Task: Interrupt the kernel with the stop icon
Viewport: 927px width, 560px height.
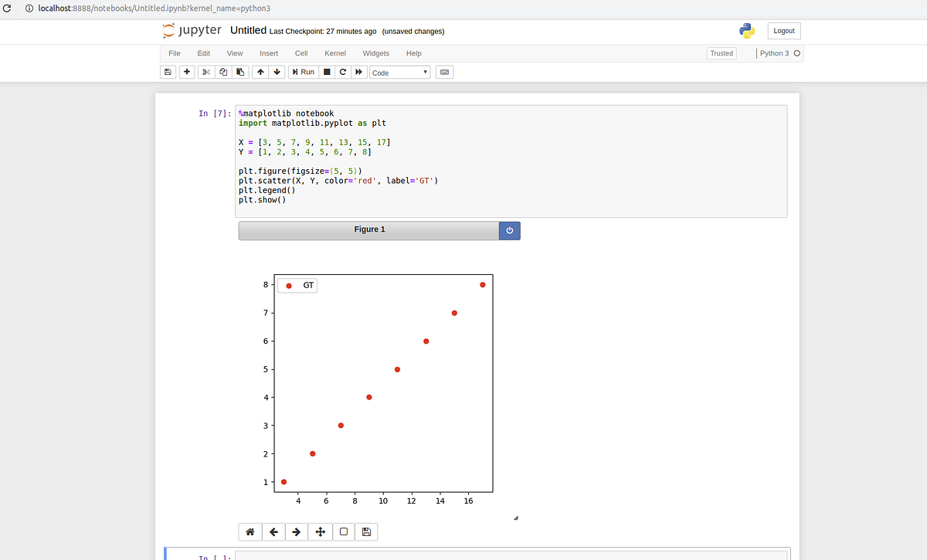Action: pyautogui.click(x=325, y=72)
